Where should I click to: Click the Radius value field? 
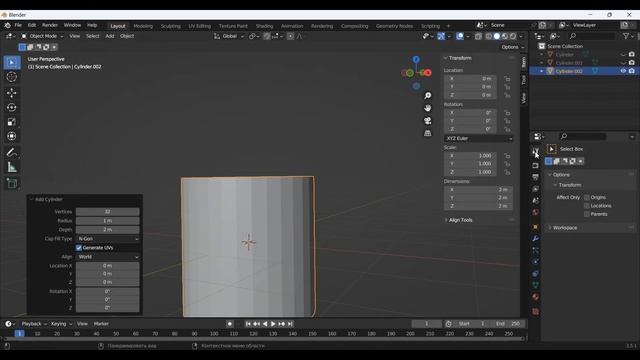pos(108,221)
